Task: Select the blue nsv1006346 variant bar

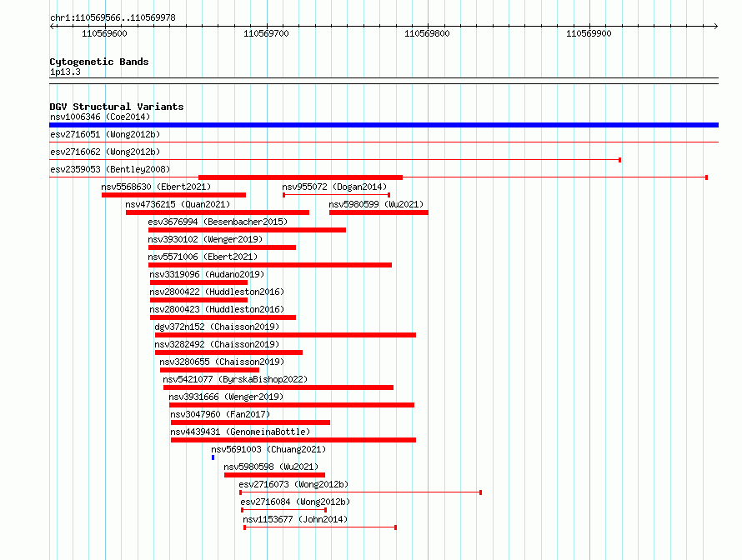Action: [384, 125]
